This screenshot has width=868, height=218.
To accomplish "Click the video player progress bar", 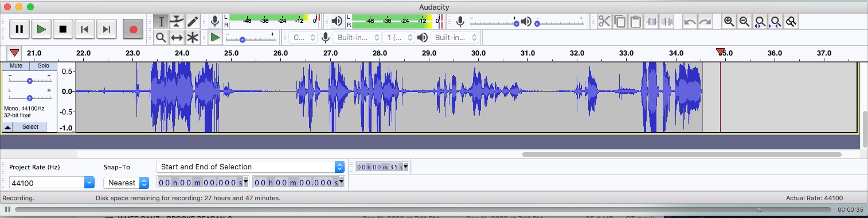I will click(424, 210).
